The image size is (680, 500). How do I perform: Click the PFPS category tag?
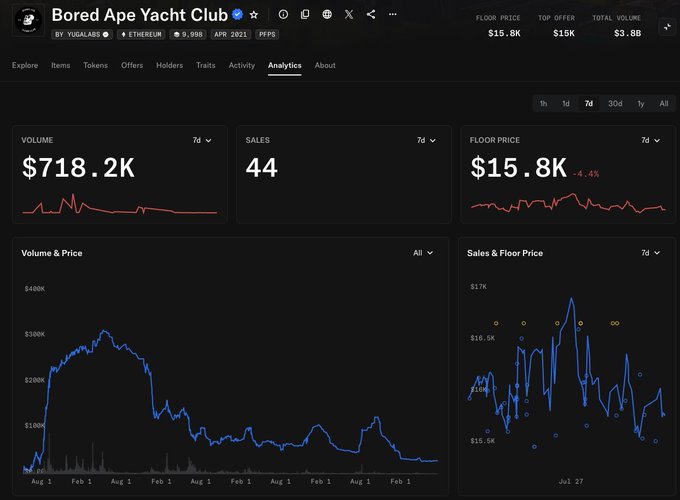pos(267,34)
